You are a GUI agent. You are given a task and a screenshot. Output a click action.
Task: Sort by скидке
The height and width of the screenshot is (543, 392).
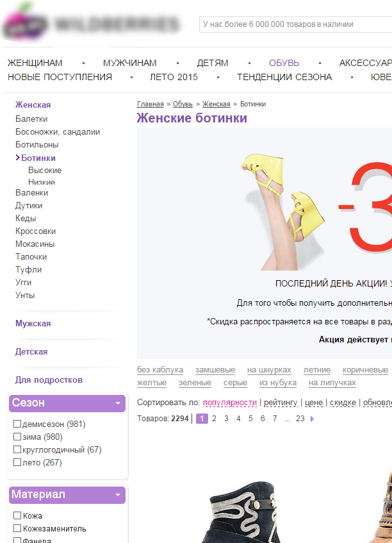point(343,403)
